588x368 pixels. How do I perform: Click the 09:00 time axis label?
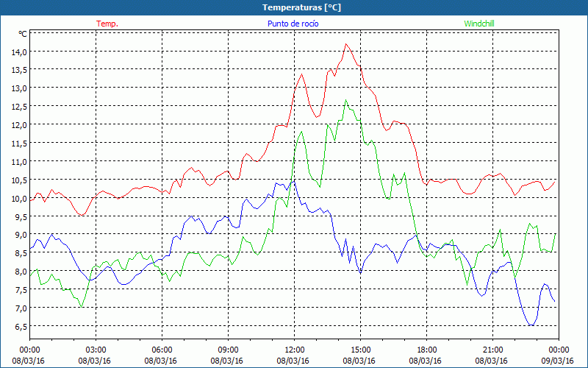(x=228, y=350)
